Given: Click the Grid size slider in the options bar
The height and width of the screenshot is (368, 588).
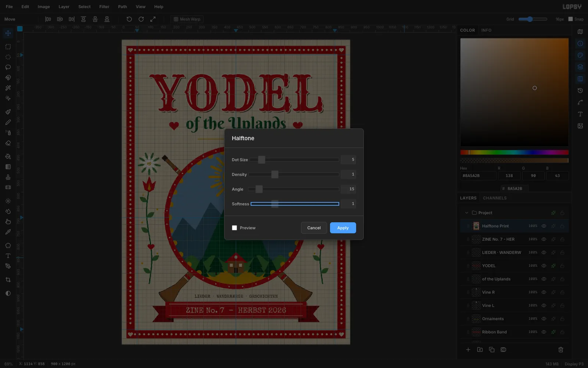Looking at the screenshot, I should tap(533, 19).
